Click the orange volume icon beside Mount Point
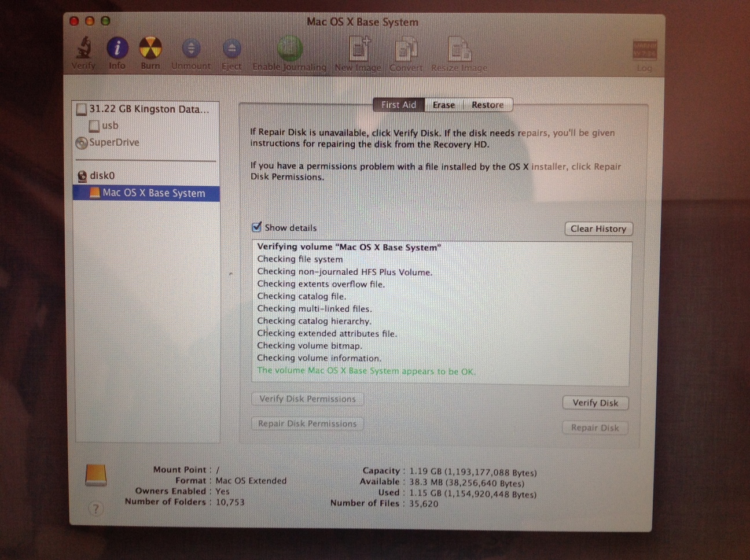 (95, 476)
